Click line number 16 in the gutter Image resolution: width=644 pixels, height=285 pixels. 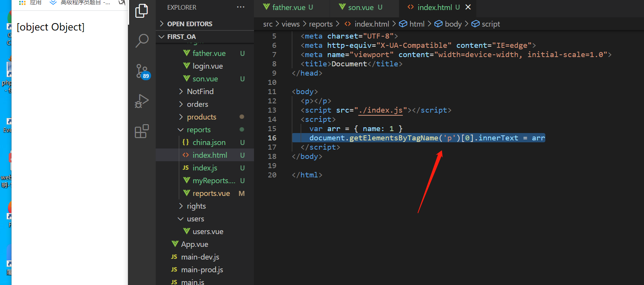272,138
